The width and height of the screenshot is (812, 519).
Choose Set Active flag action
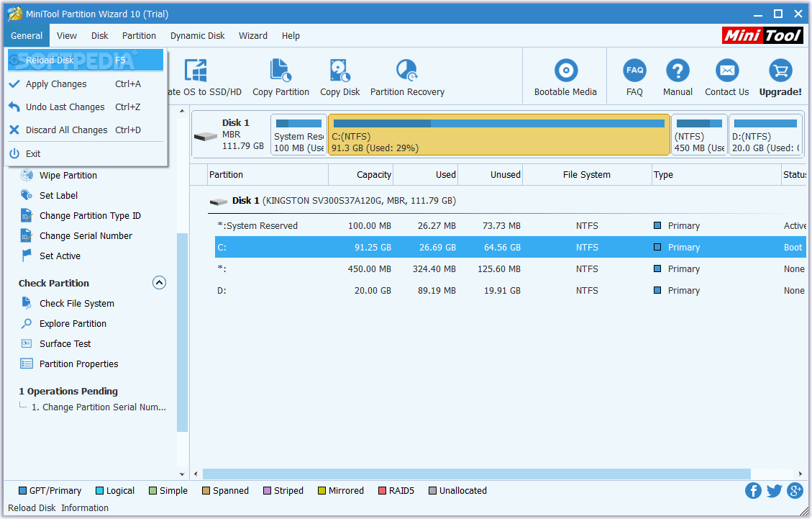[x=60, y=256]
